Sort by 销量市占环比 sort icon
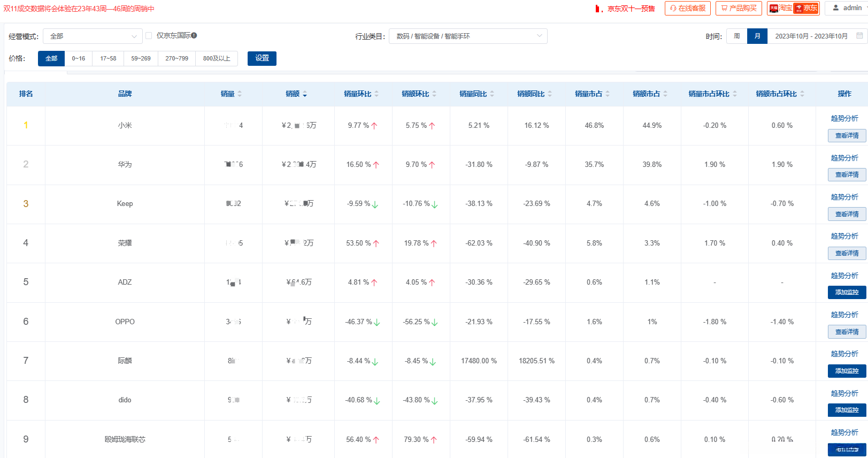The height and width of the screenshot is (458, 868). [735, 94]
